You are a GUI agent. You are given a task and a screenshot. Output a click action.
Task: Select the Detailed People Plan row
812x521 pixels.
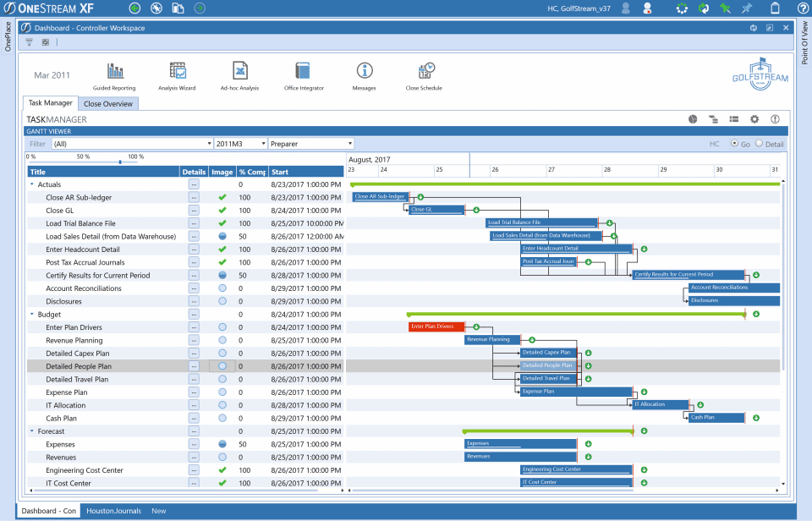101,365
